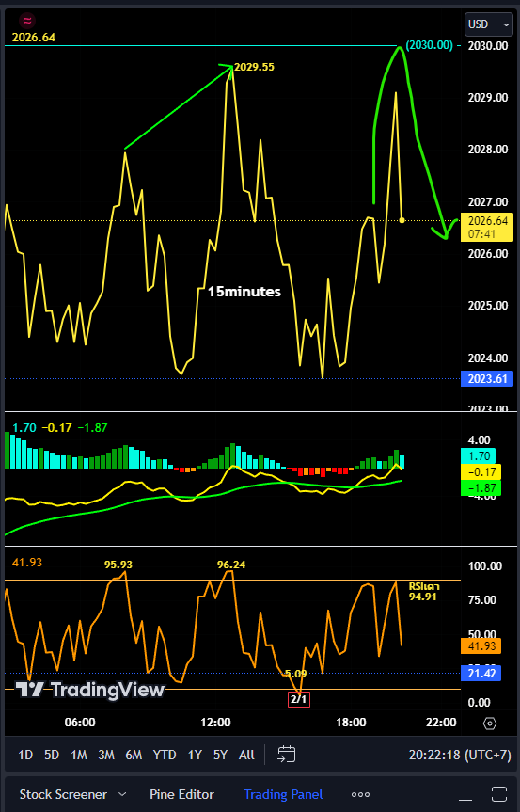
Task: Expand the Stock Screener dropdown chevron
Action: tap(122, 794)
